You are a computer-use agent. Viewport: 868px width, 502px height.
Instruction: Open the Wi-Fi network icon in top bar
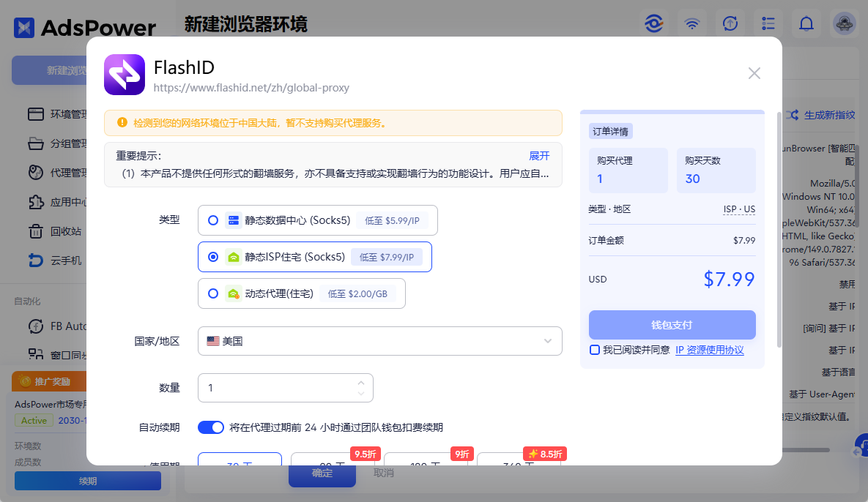[692, 23]
